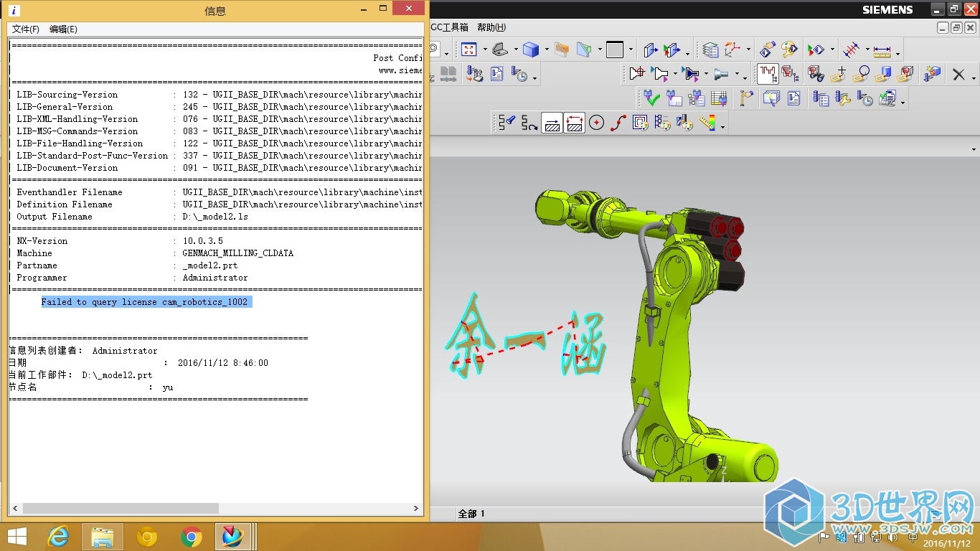Image resolution: width=980 pixels, height=551 pixels.
Task: Click the Windows Start button
Action: pyautogui.click(x=17, y=537)
